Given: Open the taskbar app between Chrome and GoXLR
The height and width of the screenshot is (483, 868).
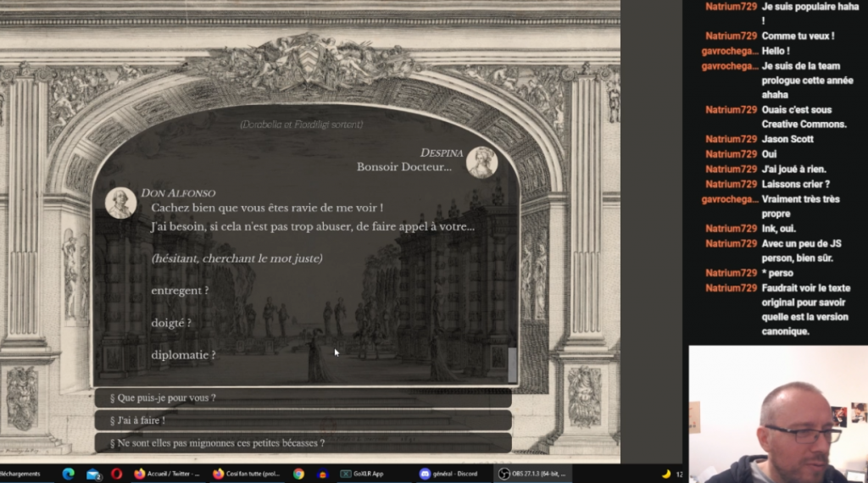Looking at the screenshot, I should coord(323,474).
